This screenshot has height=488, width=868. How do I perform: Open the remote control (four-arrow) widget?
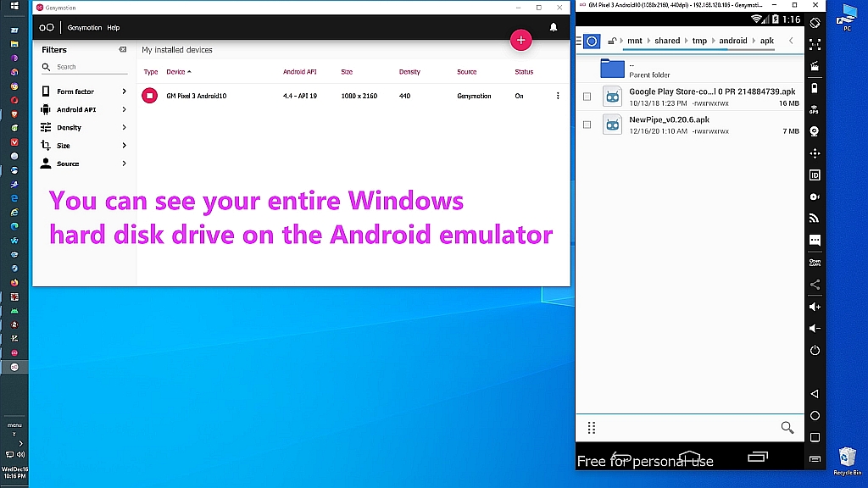click(x=815, y=153)
